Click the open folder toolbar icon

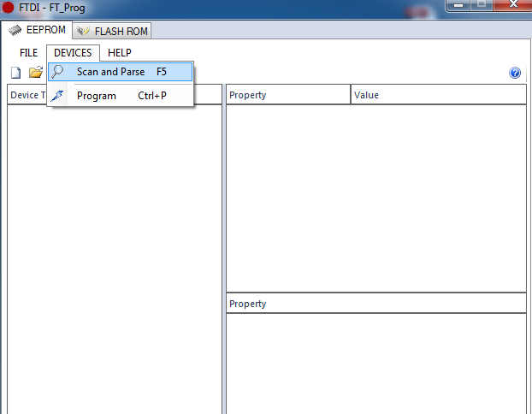click(x=36, y=72)
